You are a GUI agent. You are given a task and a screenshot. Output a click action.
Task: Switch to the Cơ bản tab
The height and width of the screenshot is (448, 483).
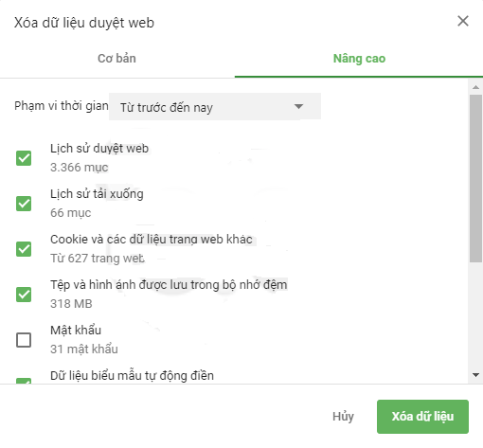[x=116, y=59]
